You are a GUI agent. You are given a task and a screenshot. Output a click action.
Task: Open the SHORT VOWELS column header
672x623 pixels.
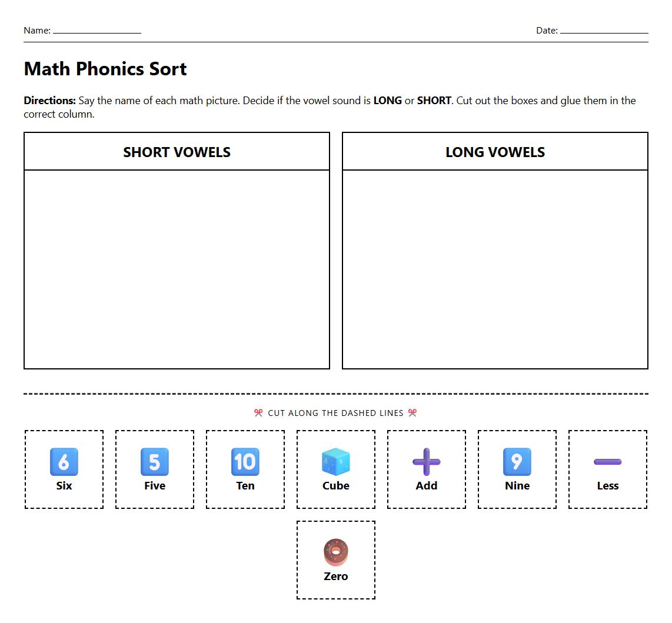coord(177,152)
